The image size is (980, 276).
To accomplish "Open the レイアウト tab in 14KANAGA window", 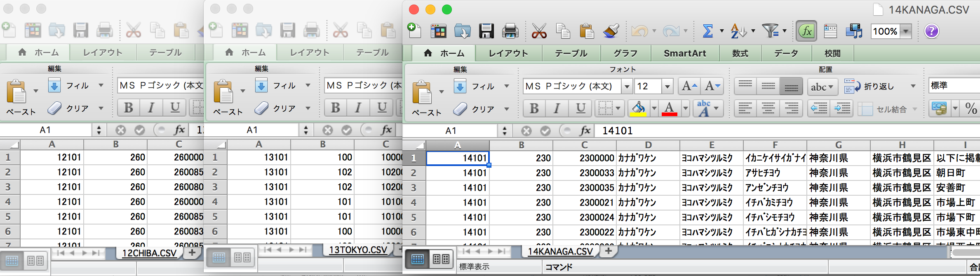I will click(508, 54).
